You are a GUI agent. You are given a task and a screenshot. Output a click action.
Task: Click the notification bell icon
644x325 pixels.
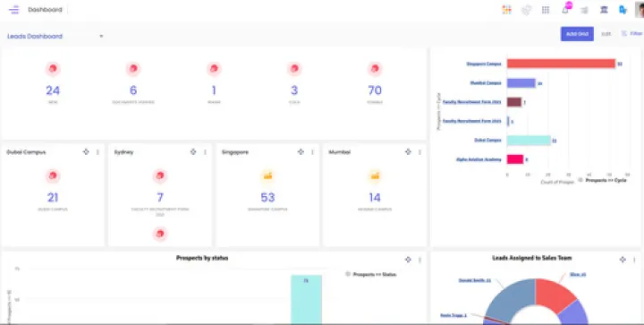pos(565,10)
